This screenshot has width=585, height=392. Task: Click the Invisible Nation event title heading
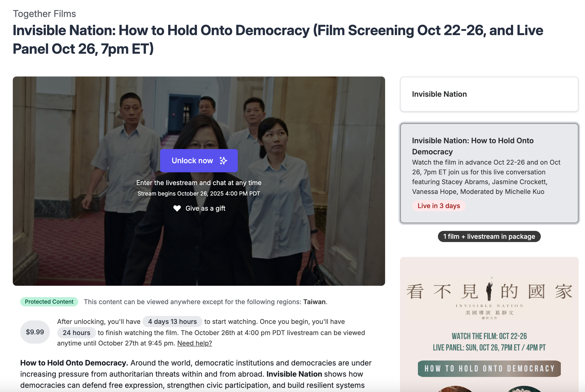(278, 40)
